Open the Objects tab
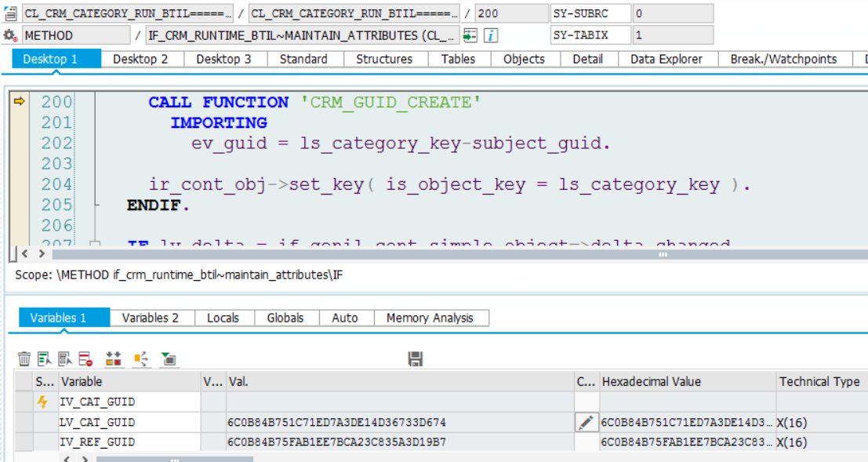Viewport: 868px width, 462px height. click(x=524, y=60)
